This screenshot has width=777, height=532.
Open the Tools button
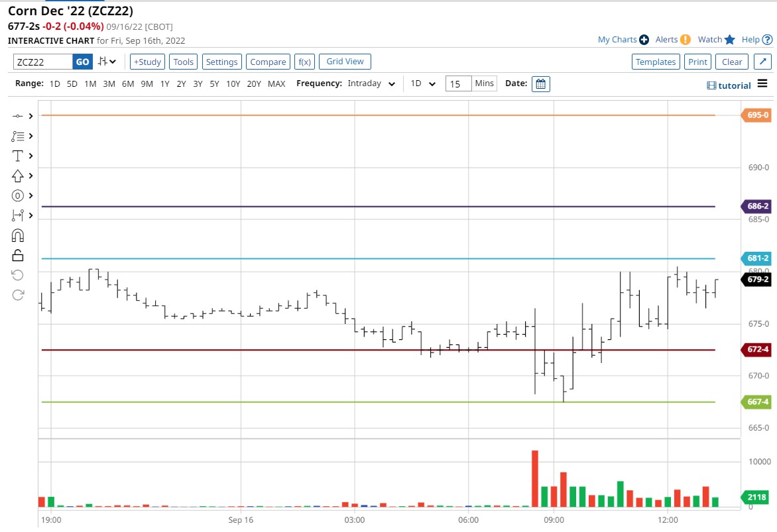tap(184, 62)
